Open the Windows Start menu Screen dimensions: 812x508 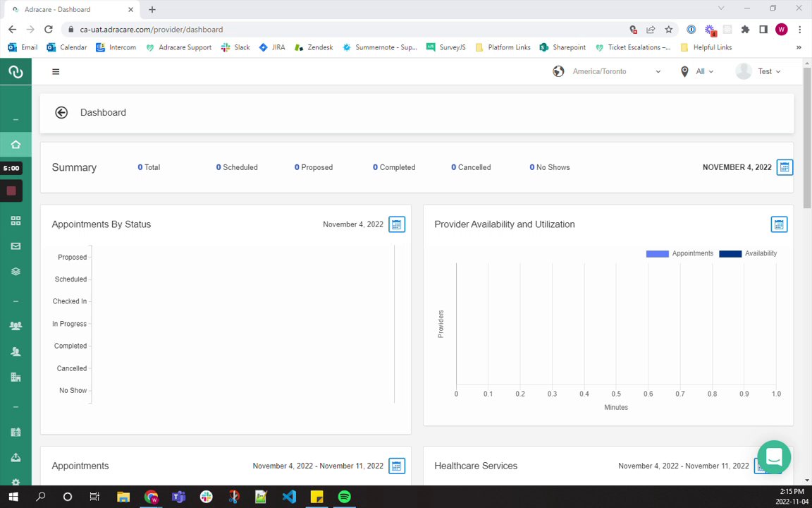pyautogui.click(x=13, y=497)
